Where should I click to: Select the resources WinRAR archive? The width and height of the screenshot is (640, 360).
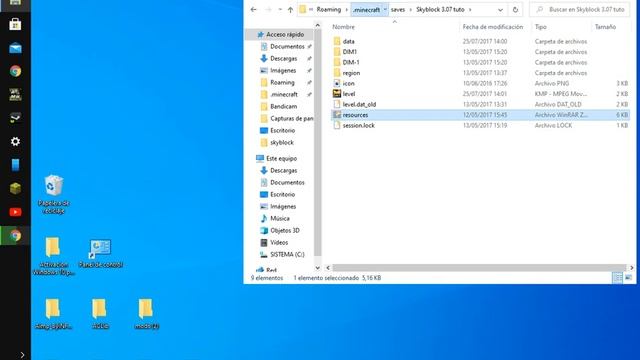[x=480, y=115]
